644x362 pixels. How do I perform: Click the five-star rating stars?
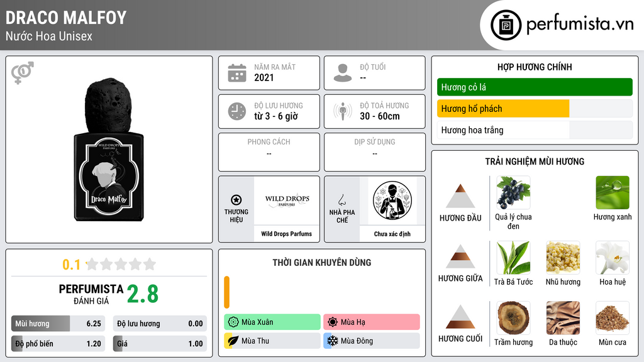coord(121,265)
